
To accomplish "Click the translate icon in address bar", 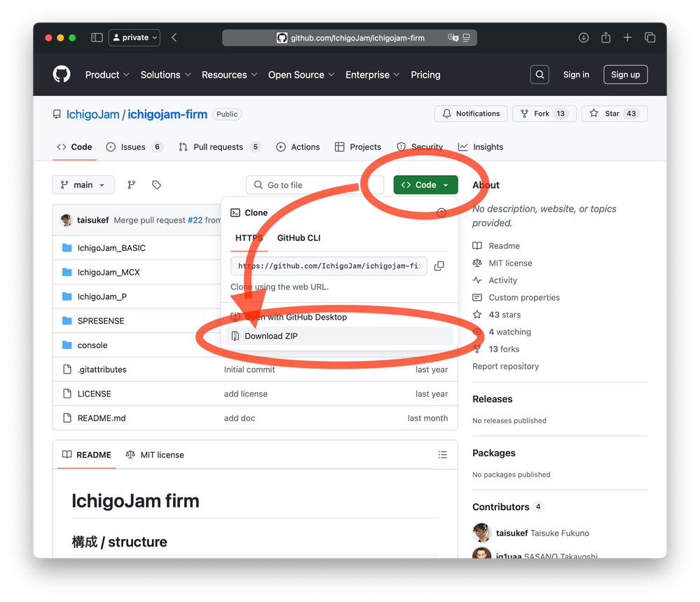I will tap(453, 38).
